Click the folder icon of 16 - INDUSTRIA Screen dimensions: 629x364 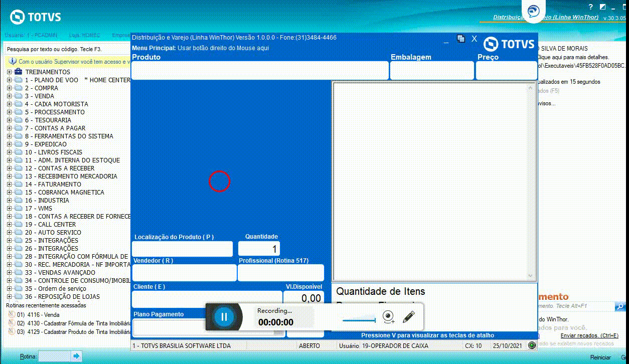18,200
